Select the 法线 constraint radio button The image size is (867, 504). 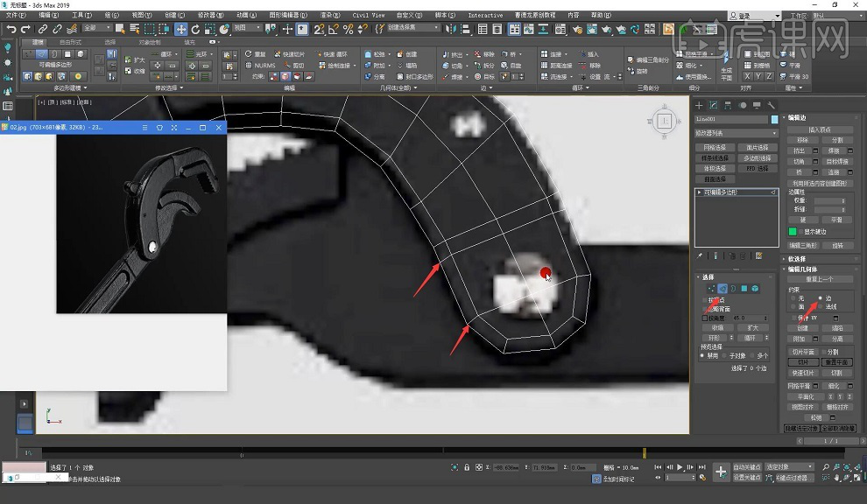click(820, 306)
